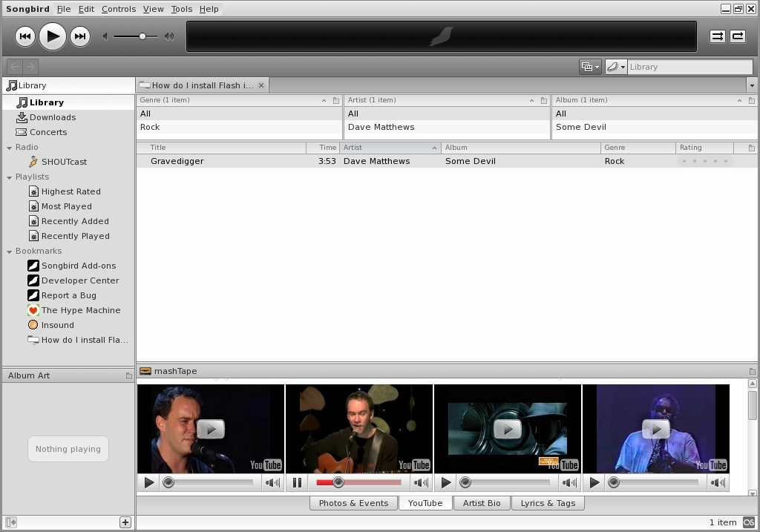
Task: Collapse the Playlists section
Action: click(x=9, y=177)
